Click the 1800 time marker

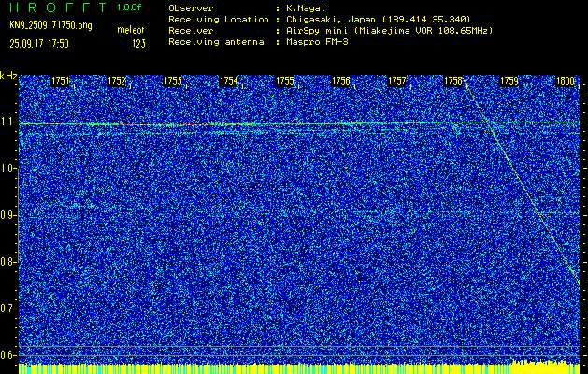click(566, 81)
